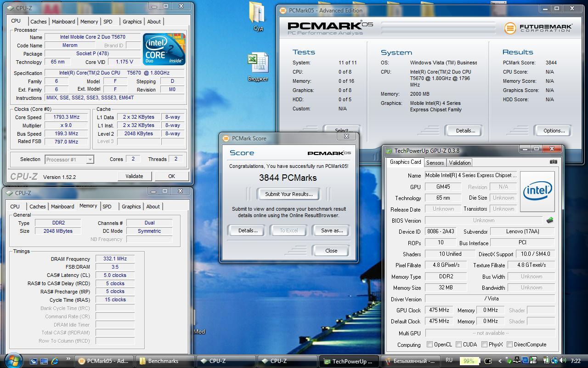The width and height of the screenshot is (588, 368).
Task: Click top CPU-Z window title icon
Action: (10, 8)
